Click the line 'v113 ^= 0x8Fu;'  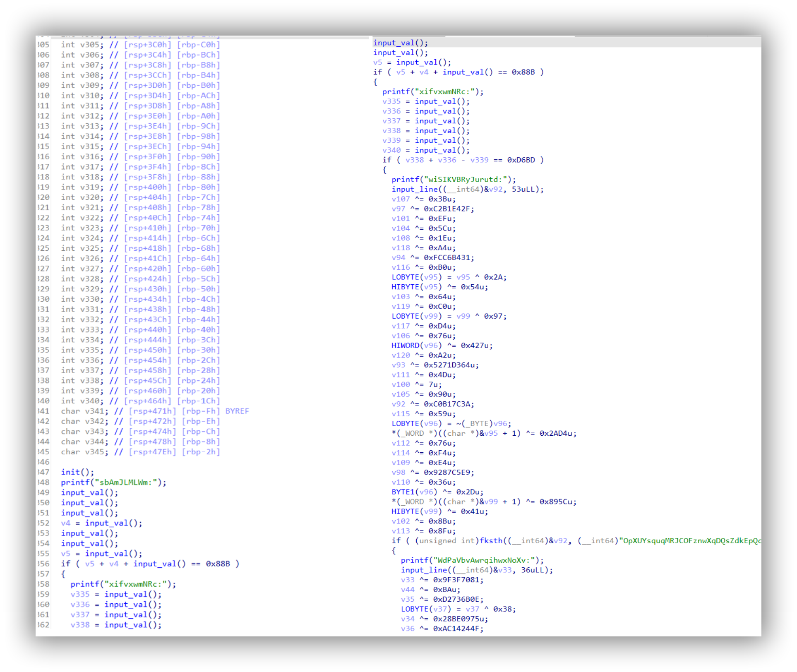tap(424, 531)
